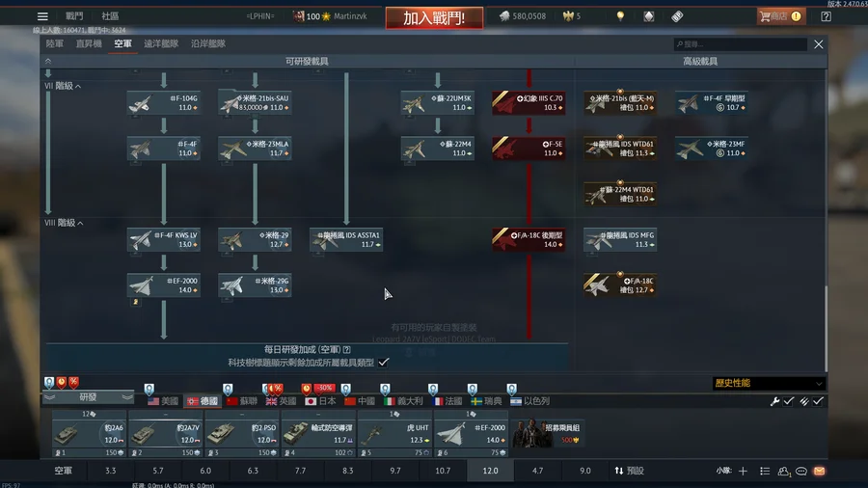Toggle the auto-ammo refill checkbox
Image resolution: width=868 pixels, height=488 pixels.
[818, 401]
